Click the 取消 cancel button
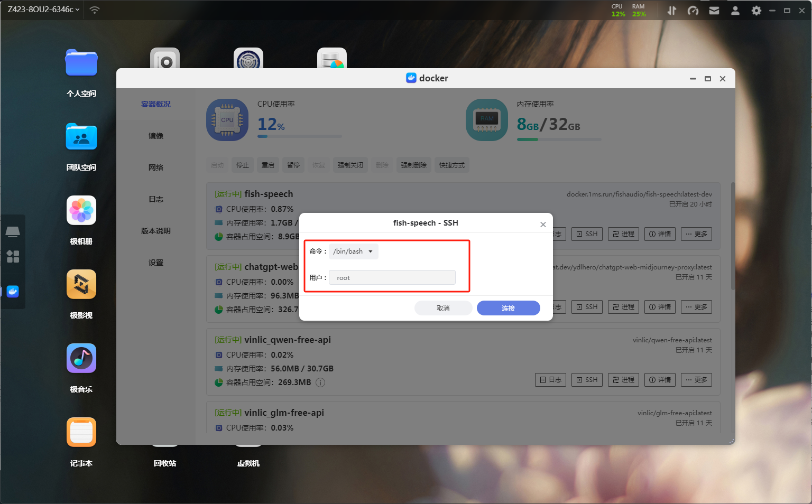Image resolution: width=812 pixels, height=504 pixels. tap(444, 308)
